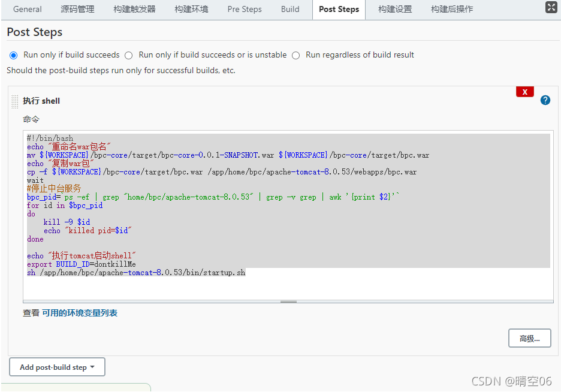Click the '#停止中台服务' comment line
This screenshot has height=392, width=561.
pos(54,188)
